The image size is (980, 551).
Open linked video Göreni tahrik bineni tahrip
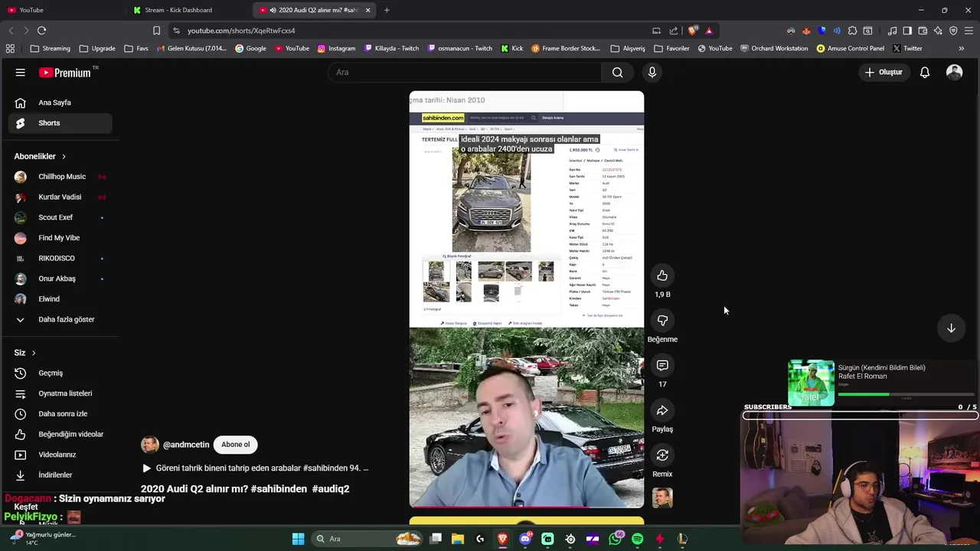[x=255, y=468]
